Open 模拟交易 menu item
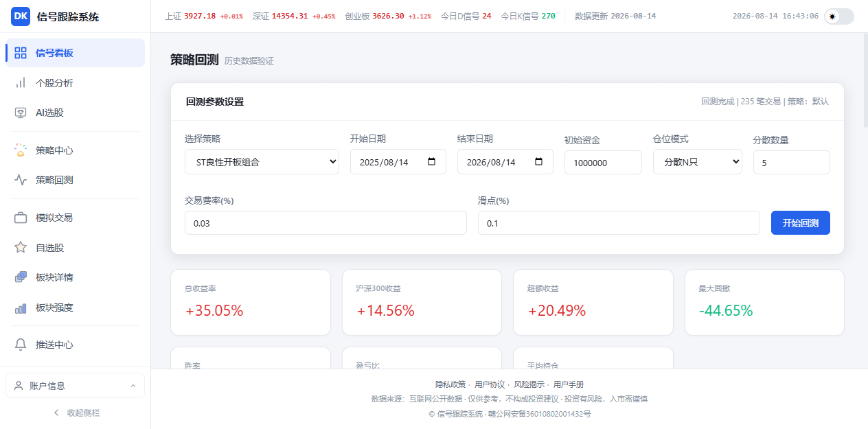The image size is (868, 429). tap(75, 218)
